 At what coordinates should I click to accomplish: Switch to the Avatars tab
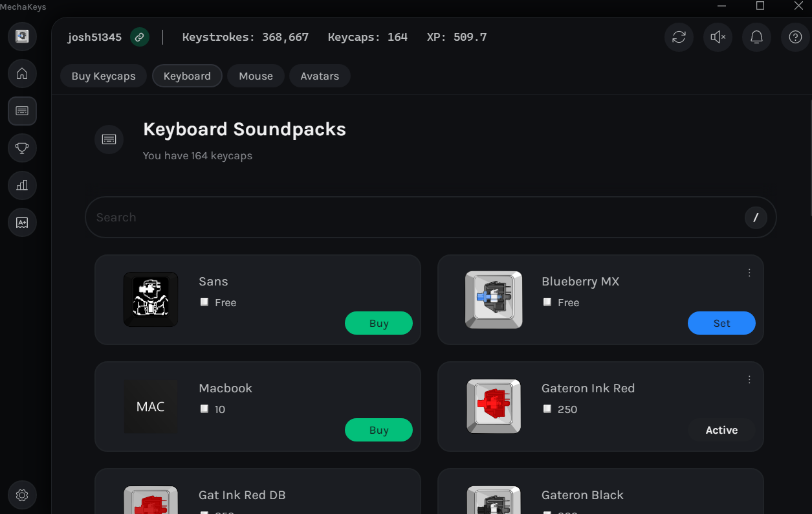pos(320,76)
